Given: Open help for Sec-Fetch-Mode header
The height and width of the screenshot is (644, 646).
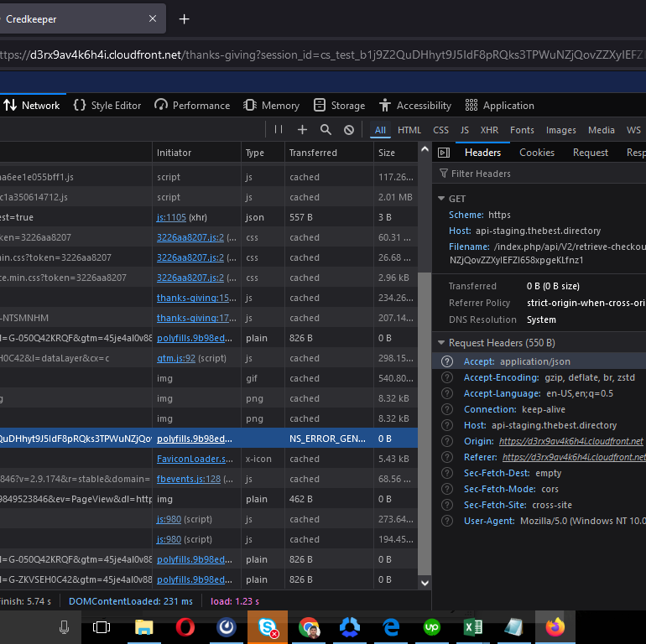Looking at the screenshot, I should tap(446, 489).
